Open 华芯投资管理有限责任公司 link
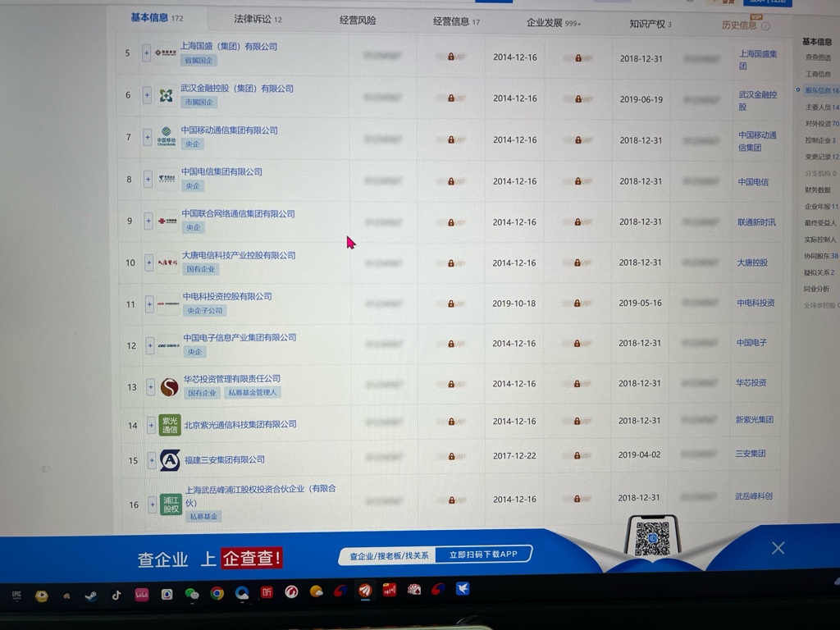This screenshot has height=630, width=840. tap(232, 379)
